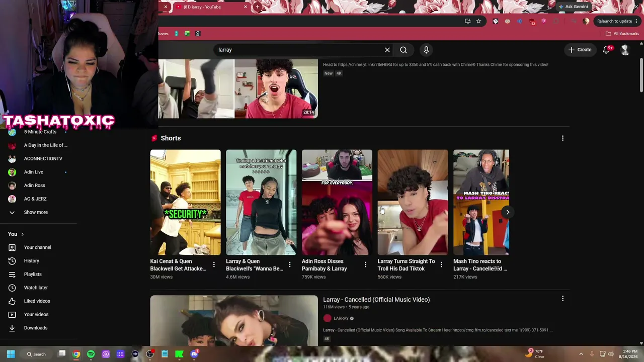The height and width of the screenshot is (362, 644).
Task: Open options for Kai Cenat & Quen short
Action: 214,264
